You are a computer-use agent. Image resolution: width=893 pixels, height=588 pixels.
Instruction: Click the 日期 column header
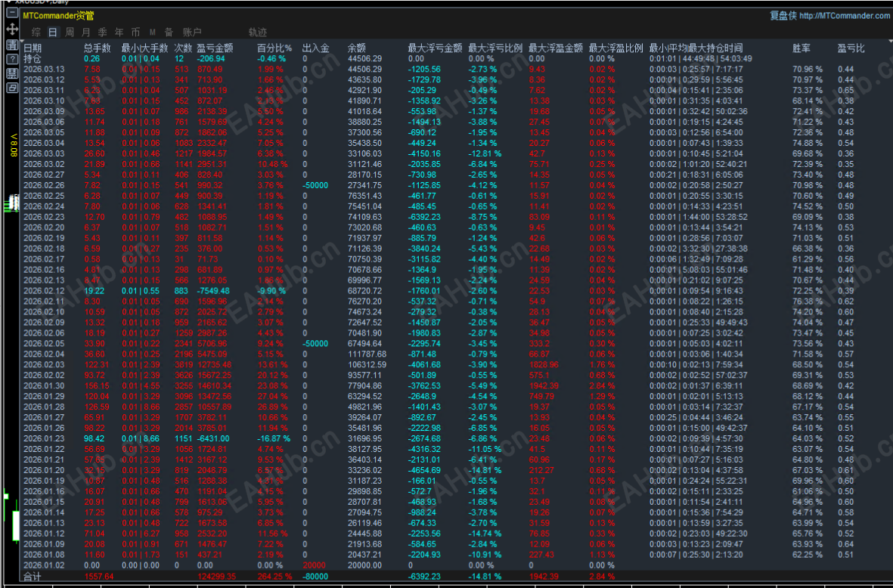[33, 48]
